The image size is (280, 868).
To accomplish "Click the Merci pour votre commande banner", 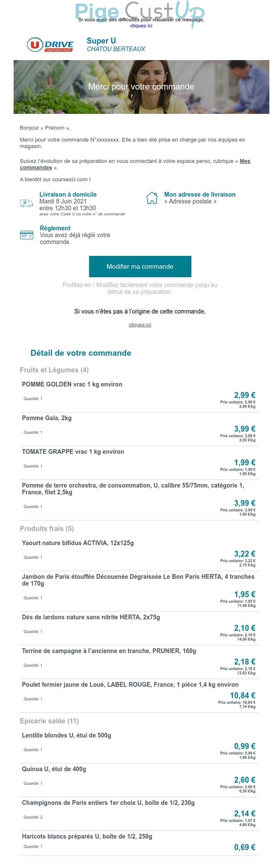I will click(x=141, y=87).
